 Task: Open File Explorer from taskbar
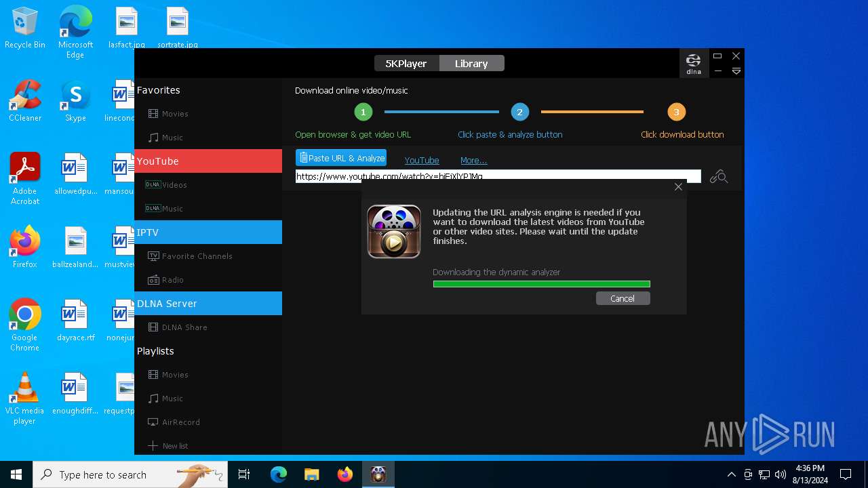tap(311, 474)
